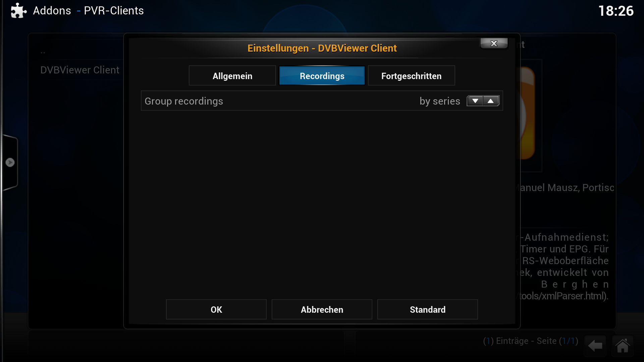The width and height of the screenshot is (644, 362).
Task: Open the Fortgeschritten tab
Action: [411, 76]
